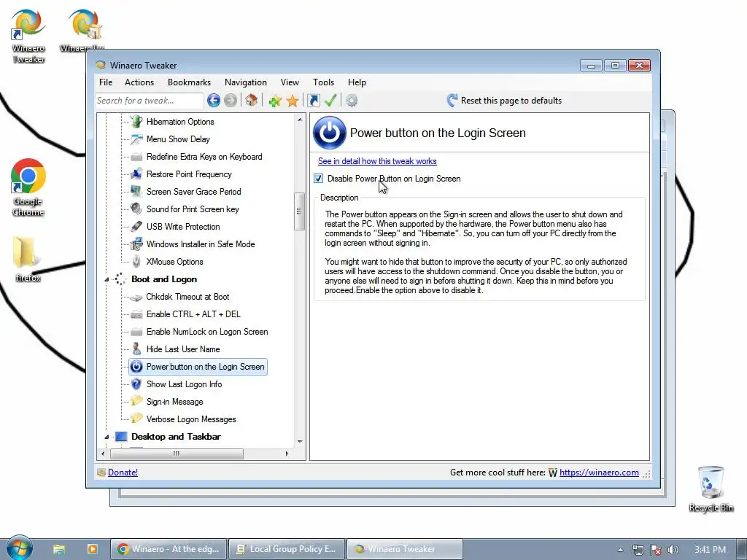Select the Google Chrome desktop icon
Image resolution: width=747 pixels, height=560 pixels.
pyautogui.click(x=28, y=187)
